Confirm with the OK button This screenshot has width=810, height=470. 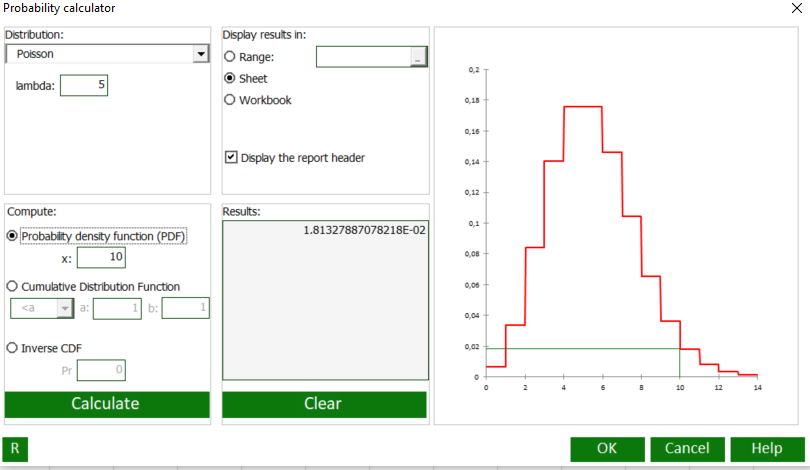[x=607, y=449]
